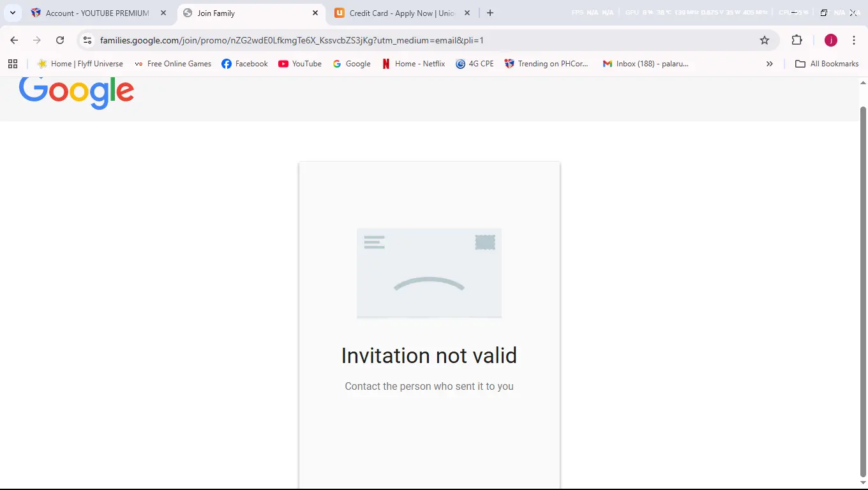Open the apps grid shortcut
Image resolution: width=868 pixels, height=490 pixels.
(x=13, y=64)
